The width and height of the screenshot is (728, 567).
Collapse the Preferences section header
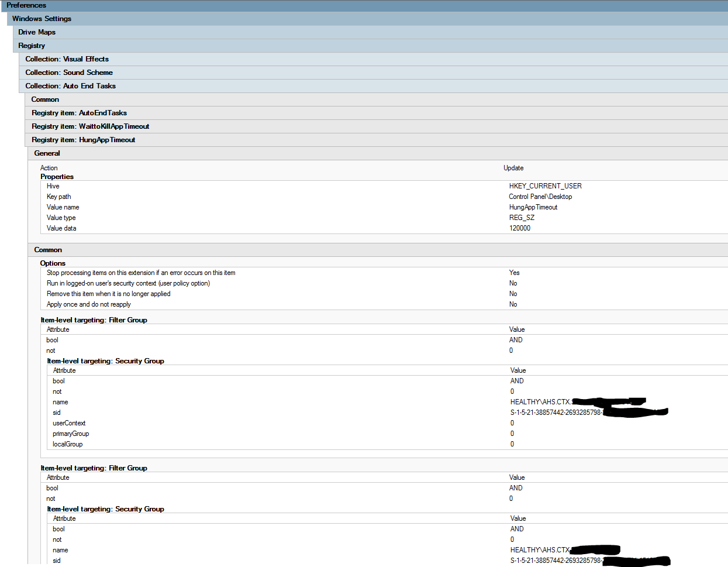click(26, 5)
